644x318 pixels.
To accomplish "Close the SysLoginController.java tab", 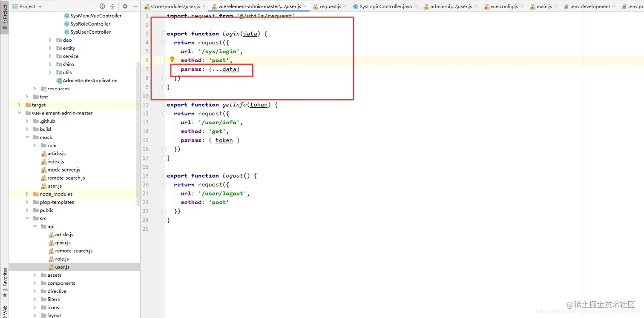I will pyautogui.click(x=416, y=6).
